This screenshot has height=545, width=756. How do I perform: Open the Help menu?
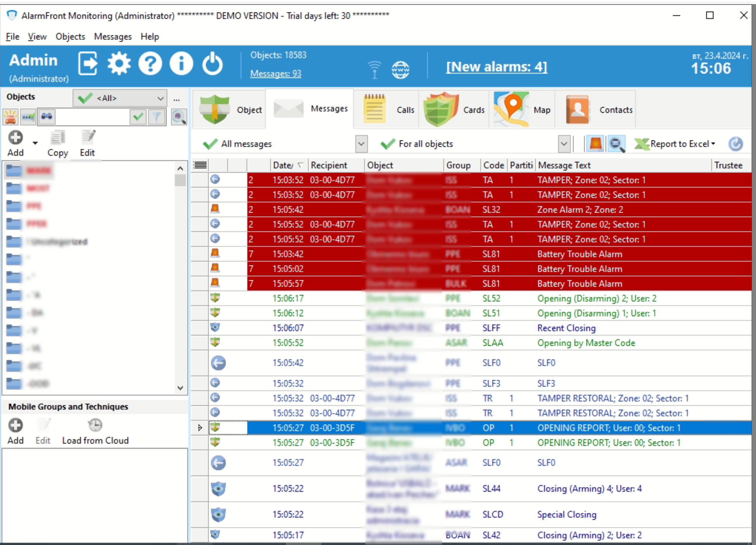click(150, 36)
